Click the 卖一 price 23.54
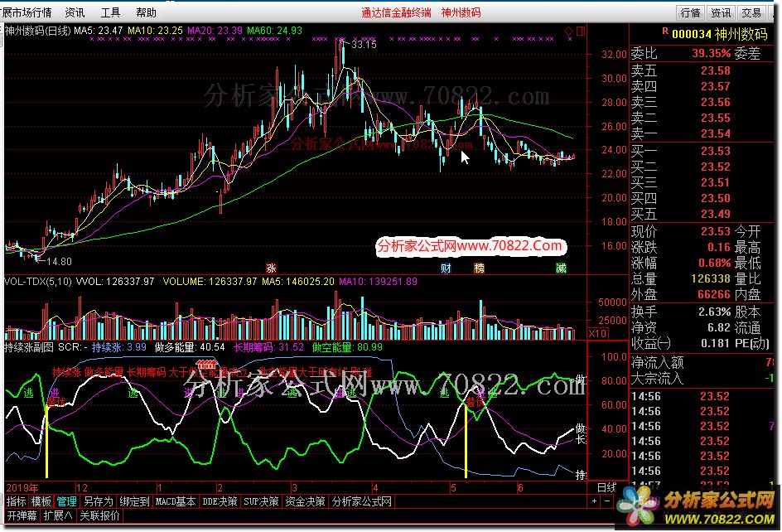782x532 pixels. pyautogui.click(x=715, y=133)
